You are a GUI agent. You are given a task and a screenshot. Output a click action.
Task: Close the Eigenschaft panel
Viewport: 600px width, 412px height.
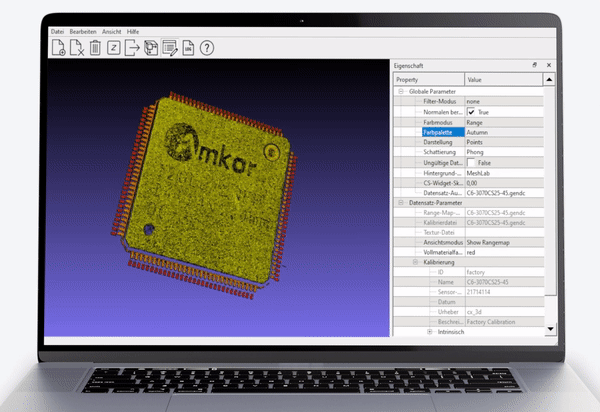tap(549, 65)
